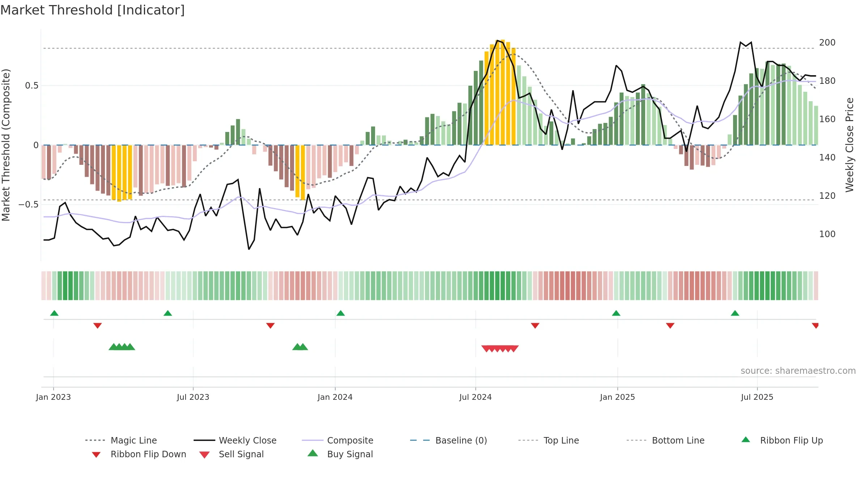Click the yellow negative bars in late 2023
868x488 pixels.
(x=300, y=172)
